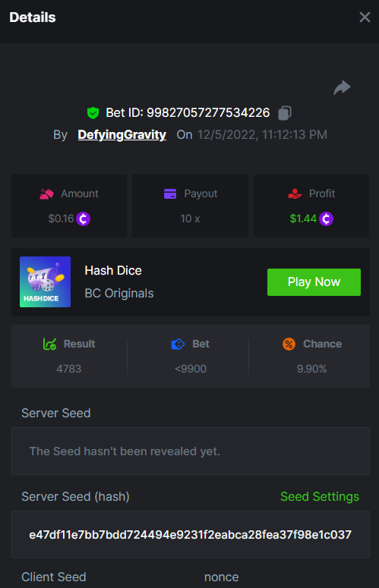
Task: Click the red Profit hand icon
Action: 295,194
